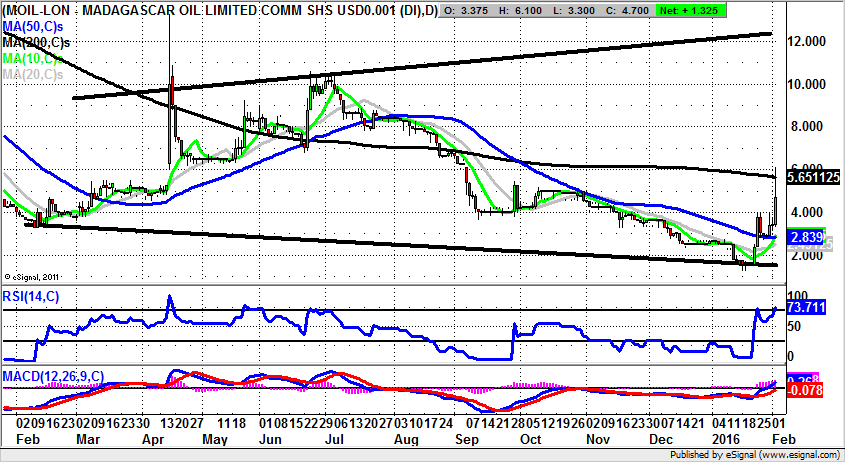Viewport: 845px width, 462px height.
Task: Click the 5.651125 price marker
Action: coord(810,176)
